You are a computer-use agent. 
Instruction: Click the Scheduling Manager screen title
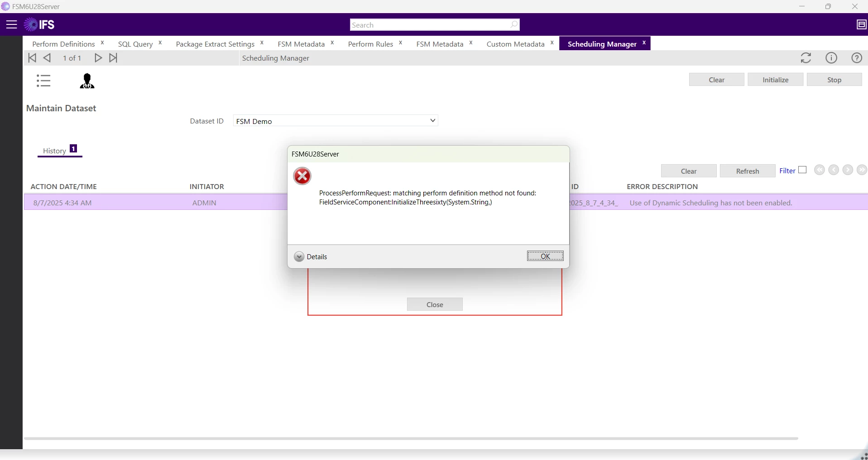coord(276,58)
